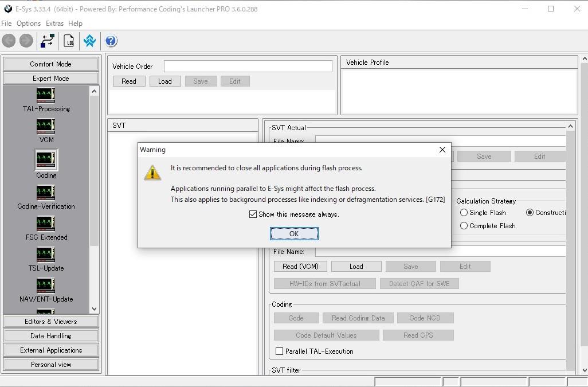This screenshot has height=387, width=588.
Task: Click sidebar scrollbar down arrow
Action: tap(94, 309)
